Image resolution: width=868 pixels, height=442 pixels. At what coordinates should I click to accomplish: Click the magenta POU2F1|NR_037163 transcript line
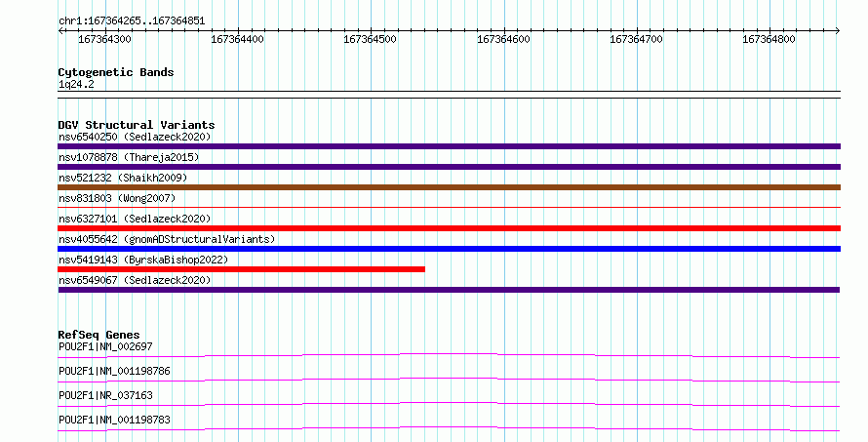point(449,404)
